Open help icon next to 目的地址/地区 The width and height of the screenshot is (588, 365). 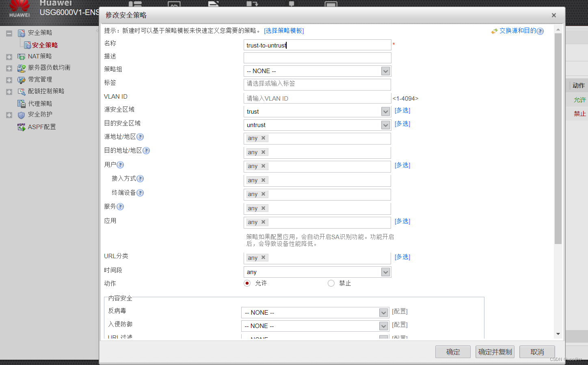click(x=146, y=151)
